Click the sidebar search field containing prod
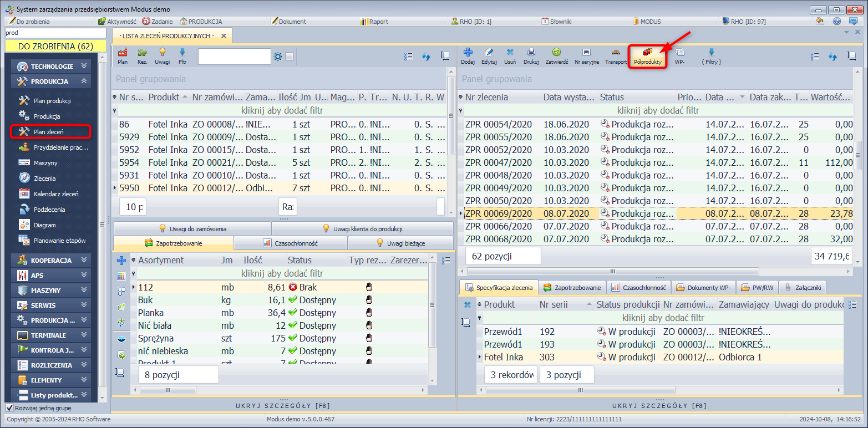 [x=54, y=33]
